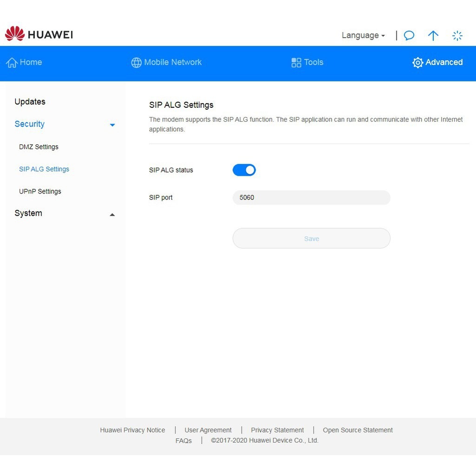Click the loading spinner status icon
This screenshot has height=476, width=476.
point(457,36)
